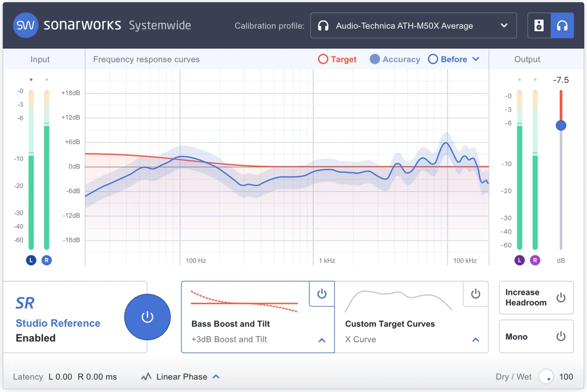Toggle the Before curve display
This screenshot has width=587, height=392.
pyautogui.click(x=448, y=59)
